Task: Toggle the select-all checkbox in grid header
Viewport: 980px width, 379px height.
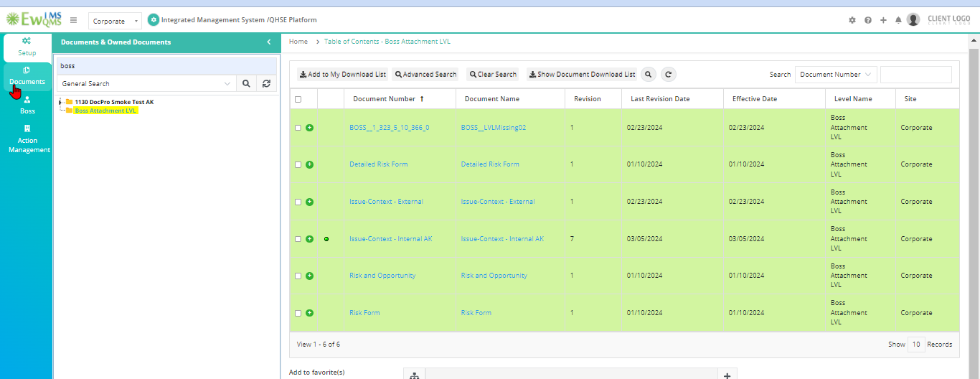Action: 298,99
